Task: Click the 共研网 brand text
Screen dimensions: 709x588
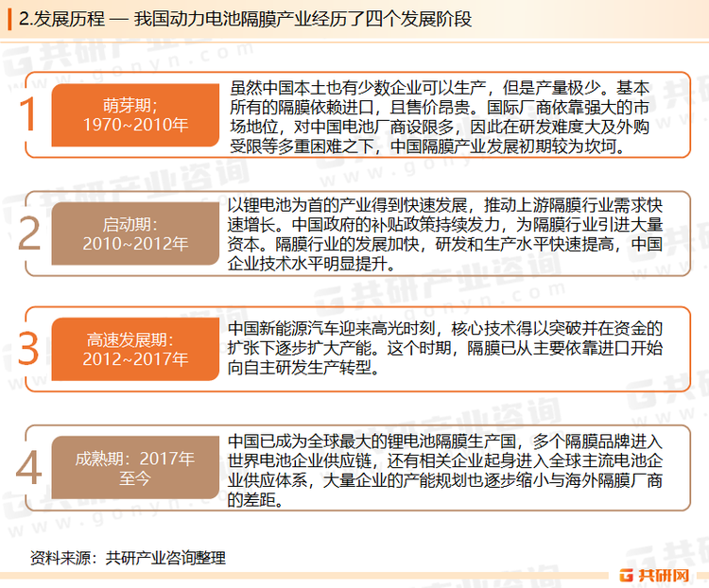Action: (x=664, y=576)
